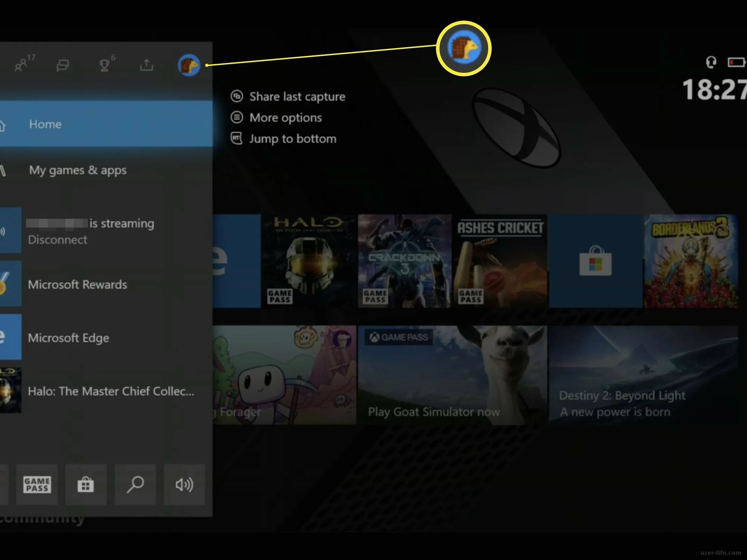Click Disconnect under the streaming entry
The height and width of the screenshot is (560, 747).
tap(57, 240)
